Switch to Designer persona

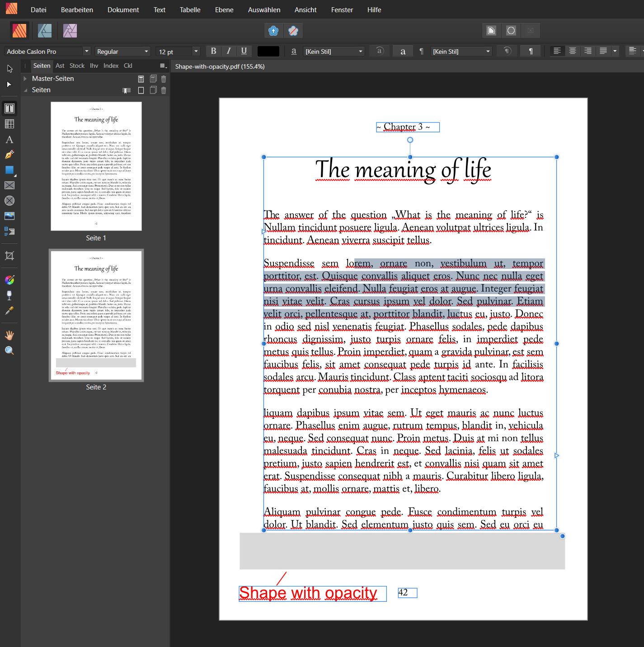coord(45,31)
